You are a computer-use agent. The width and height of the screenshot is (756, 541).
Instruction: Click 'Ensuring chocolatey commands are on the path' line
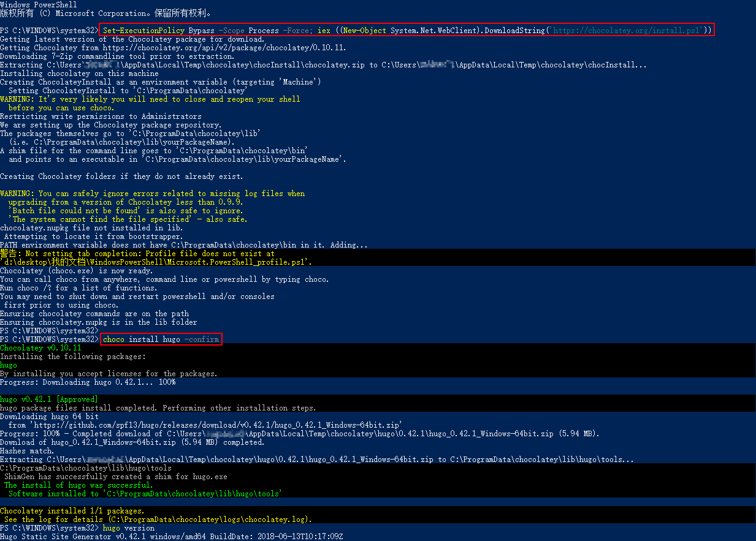pos(94,313)
